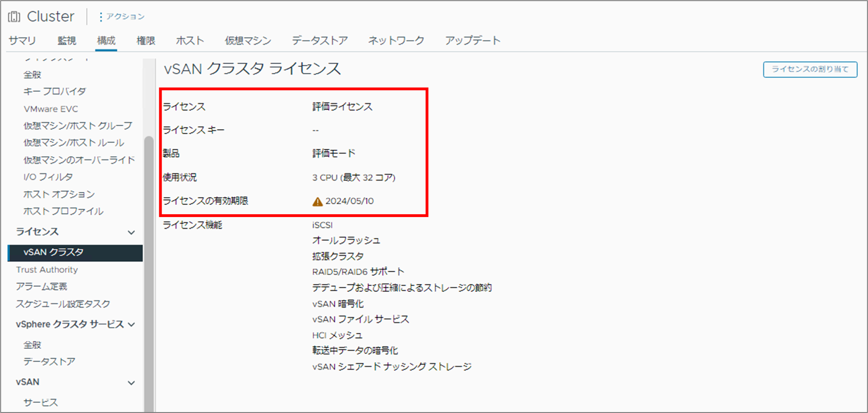Click RAID5/RAID6 サポート feature
Viewport: 868px width, 413px height.
click(358, 272)
